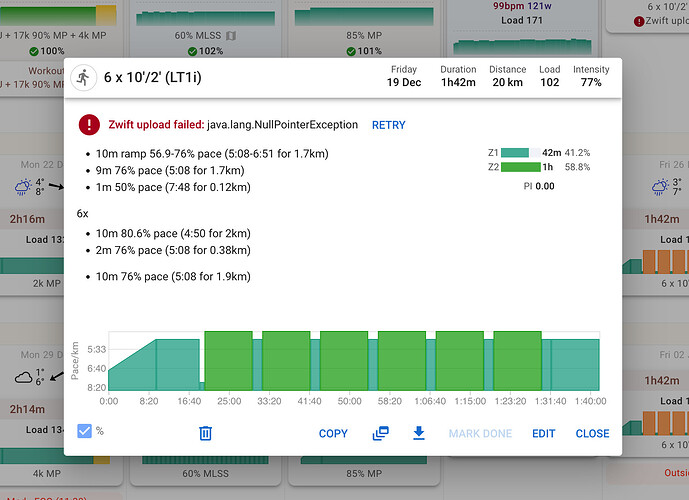The width and height of the screenshot is (689, 500).
Task: Copy the workout
Action: click(333, 434)
